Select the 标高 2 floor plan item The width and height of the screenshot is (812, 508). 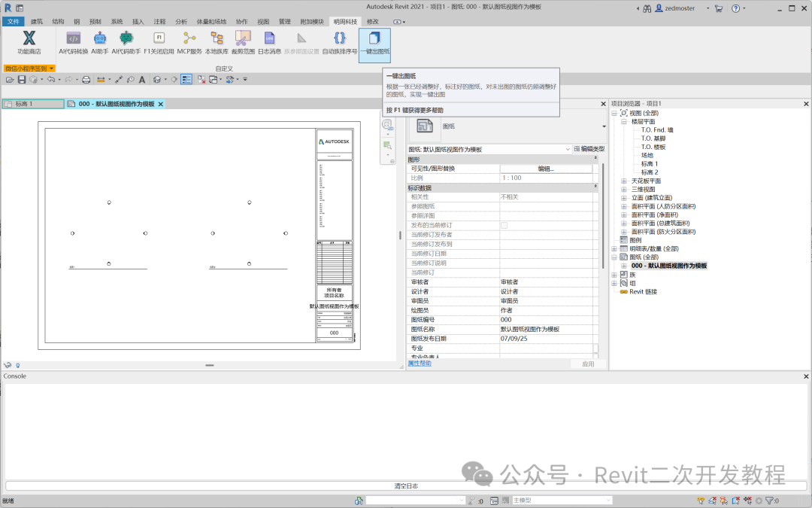coord(650,172)
